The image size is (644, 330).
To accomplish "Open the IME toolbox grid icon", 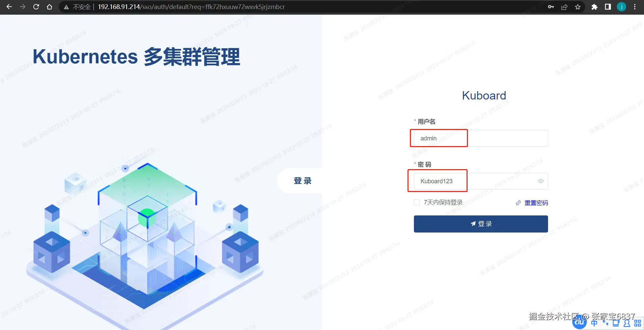I will pyautogui.click(x=638, y=323).
